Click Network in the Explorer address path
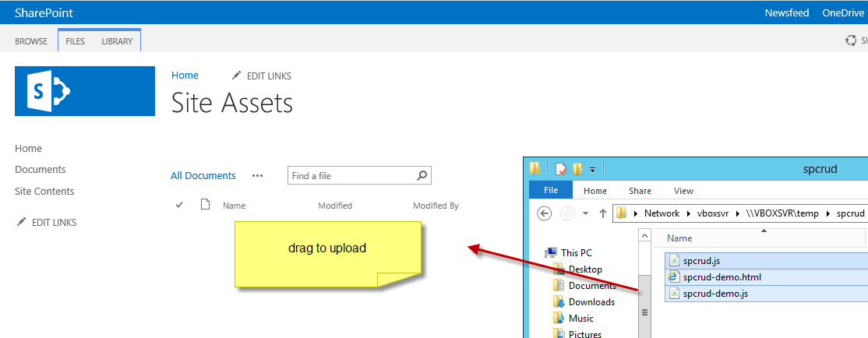The image size is (868, 338). (x=662, y=213)
